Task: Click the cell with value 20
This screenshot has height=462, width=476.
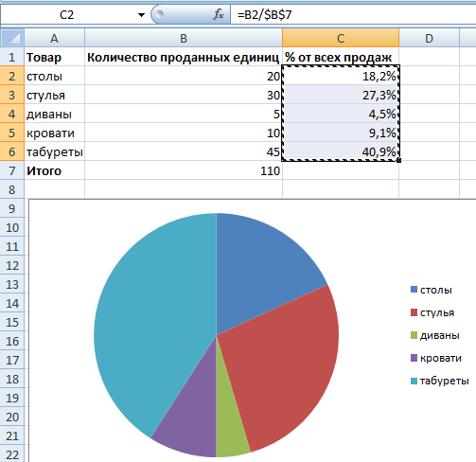Action: click(x=184, y=76)
